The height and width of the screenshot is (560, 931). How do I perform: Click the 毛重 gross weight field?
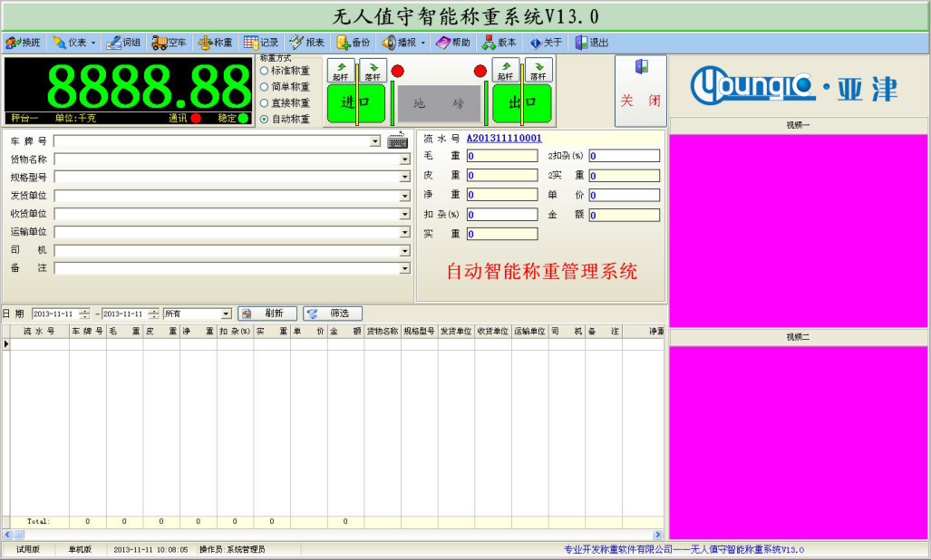502,156
